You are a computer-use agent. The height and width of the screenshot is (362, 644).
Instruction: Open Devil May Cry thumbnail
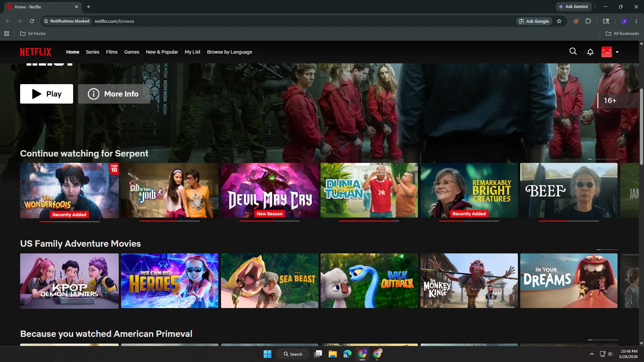[x=269, y=190]
